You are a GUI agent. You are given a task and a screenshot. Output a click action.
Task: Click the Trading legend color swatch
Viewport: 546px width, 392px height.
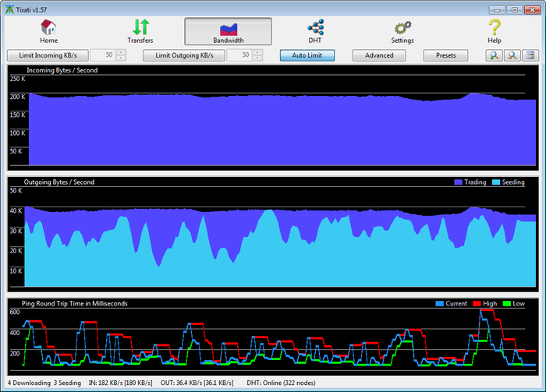click(x=458, y=182)
